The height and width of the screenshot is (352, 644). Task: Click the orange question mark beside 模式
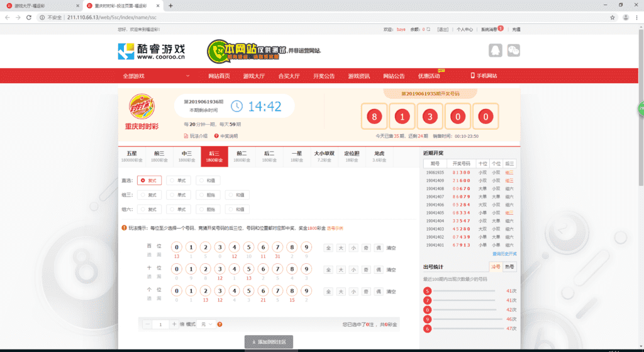[x=219, y=324]
